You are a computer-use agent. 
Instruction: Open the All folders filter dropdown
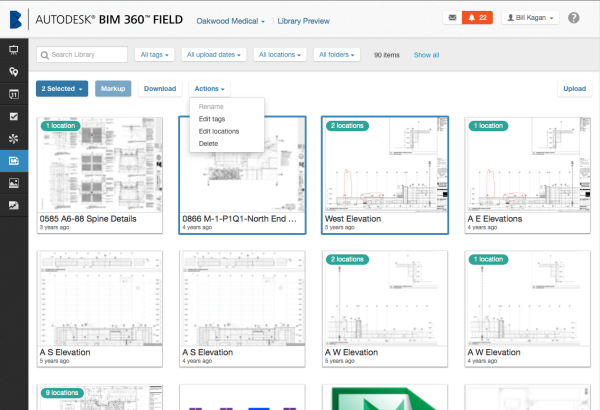click(x=336, y=55)
